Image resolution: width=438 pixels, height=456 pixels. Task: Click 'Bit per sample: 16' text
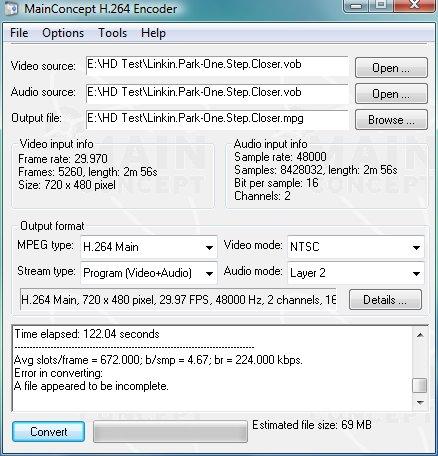(276, 183)
